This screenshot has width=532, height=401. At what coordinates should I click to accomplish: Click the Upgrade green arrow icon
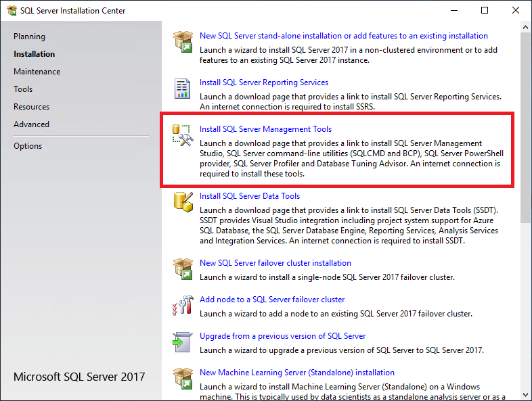183,342
